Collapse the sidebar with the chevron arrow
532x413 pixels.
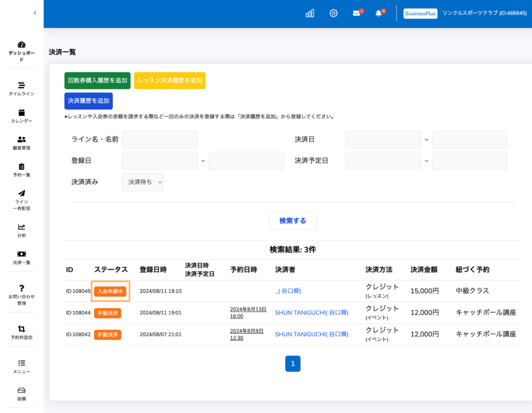click(35, 13)
